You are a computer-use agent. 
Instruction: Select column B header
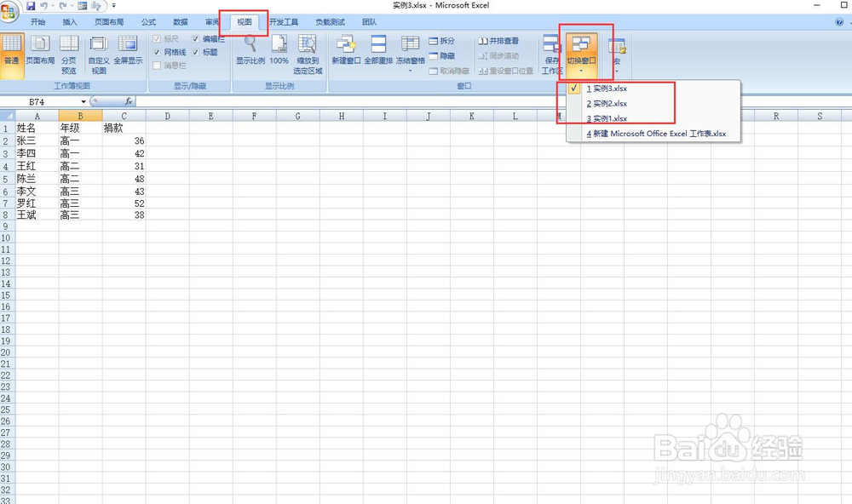click(80, 116)
